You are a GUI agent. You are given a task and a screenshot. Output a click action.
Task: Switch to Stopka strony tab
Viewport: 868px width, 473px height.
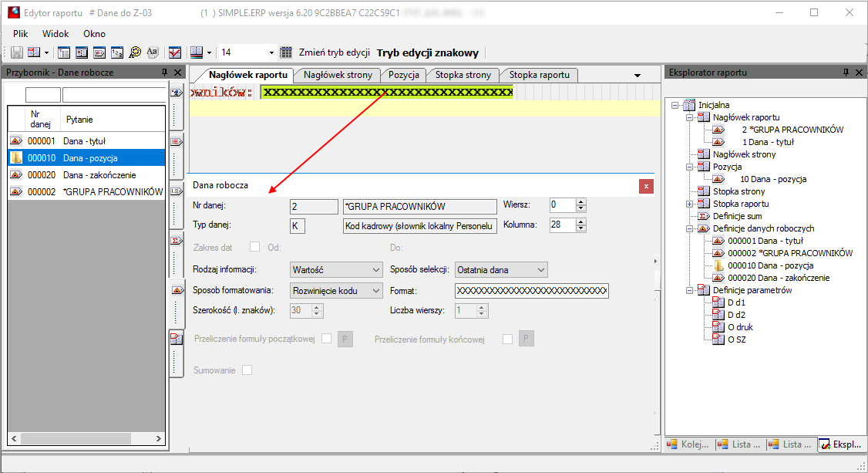463,75
